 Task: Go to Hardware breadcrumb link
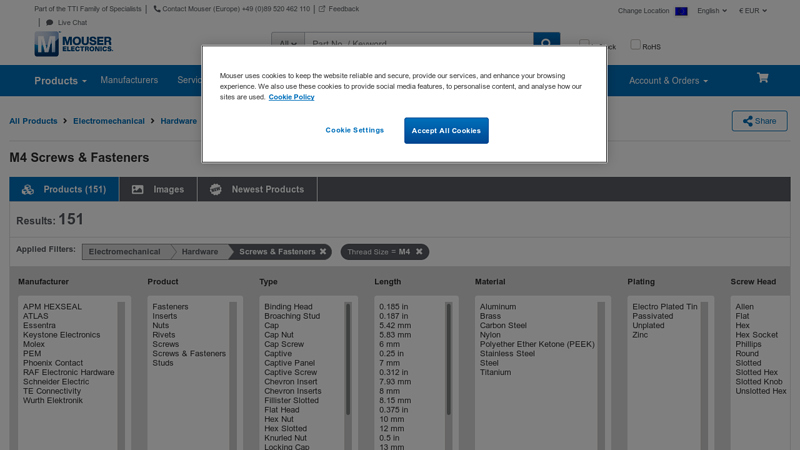179,121
